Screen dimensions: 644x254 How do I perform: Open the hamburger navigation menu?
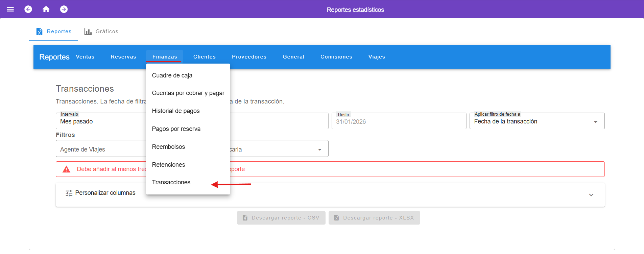click(x=10, y=9)
